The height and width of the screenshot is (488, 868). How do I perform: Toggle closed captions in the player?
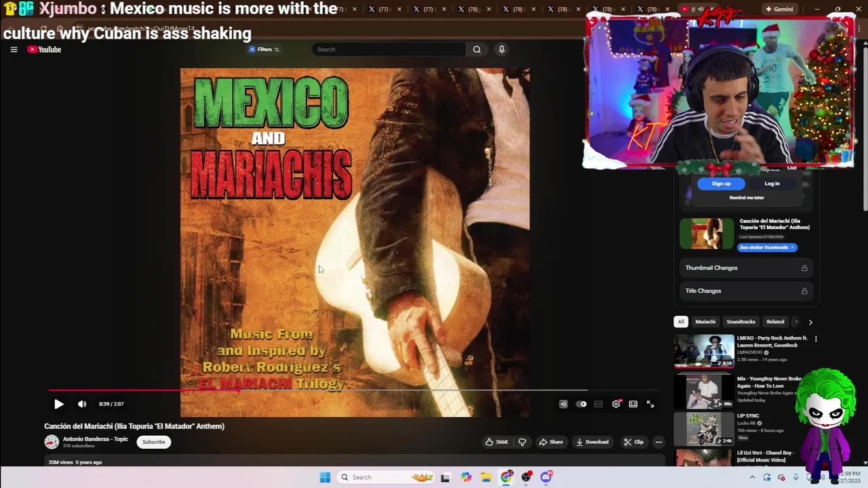pyautogui.click(x=598, y=404)
